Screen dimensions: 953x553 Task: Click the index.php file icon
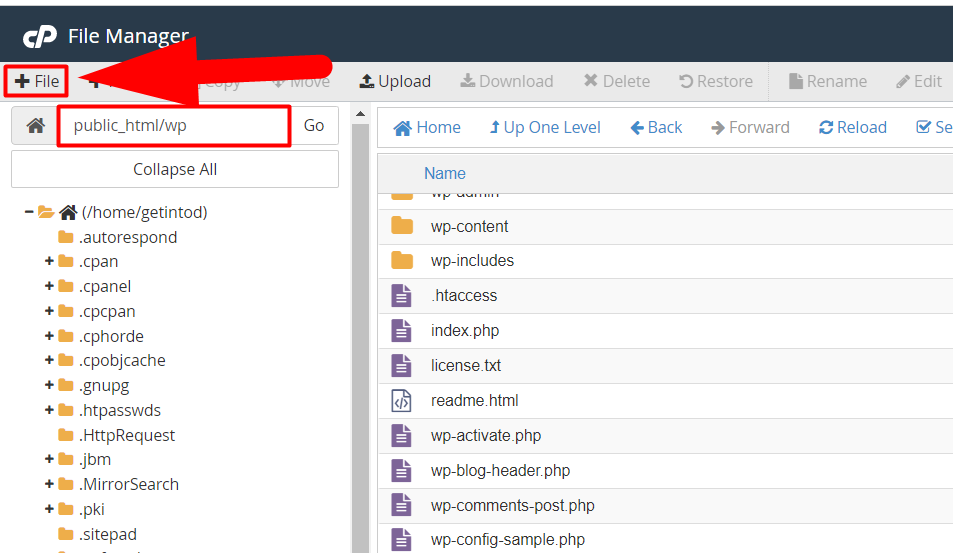[401, 331]
